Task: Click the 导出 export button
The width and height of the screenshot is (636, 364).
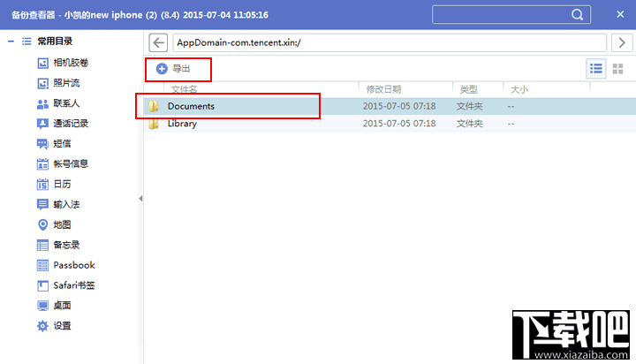Action: click(x=174, y=69)
